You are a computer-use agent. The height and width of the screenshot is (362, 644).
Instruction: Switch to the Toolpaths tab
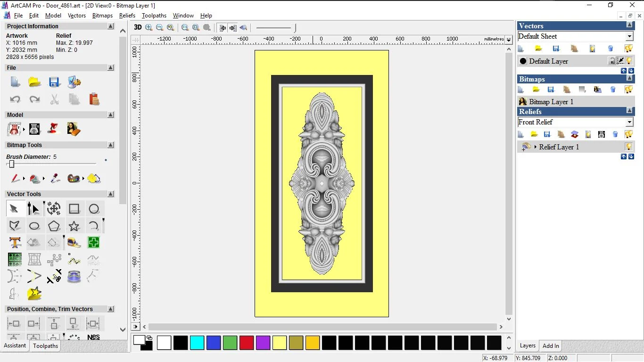[45, 346]
